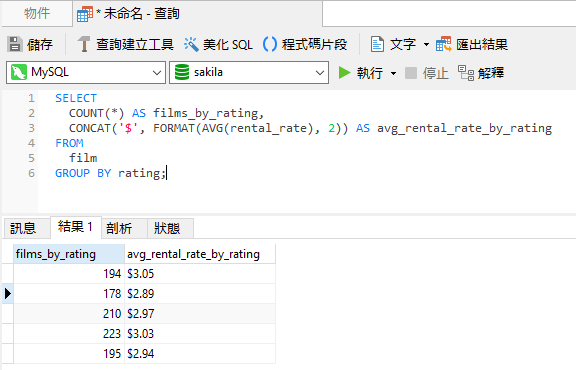
Task: Open the Query Builder (查詢建立工具) tool
Action: click(125, 44)
